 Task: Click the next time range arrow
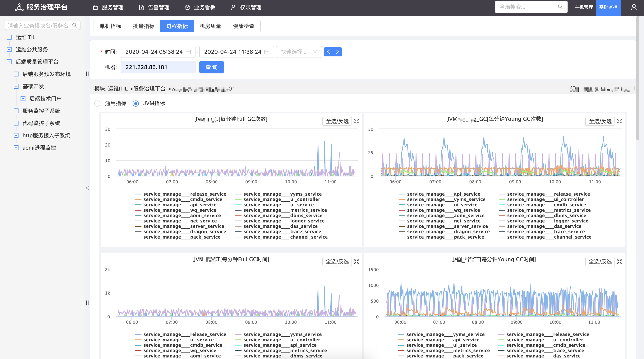point(338,52)
